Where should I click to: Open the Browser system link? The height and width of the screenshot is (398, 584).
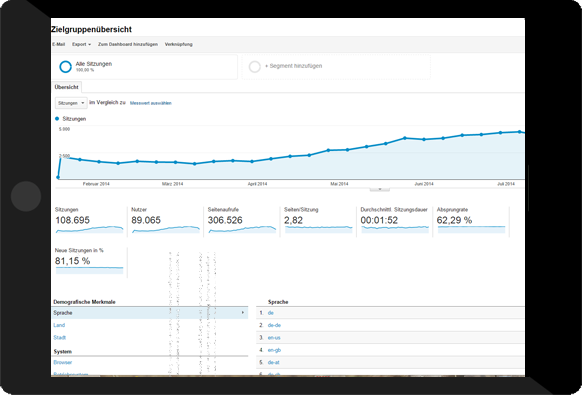[x=63, y=362]
